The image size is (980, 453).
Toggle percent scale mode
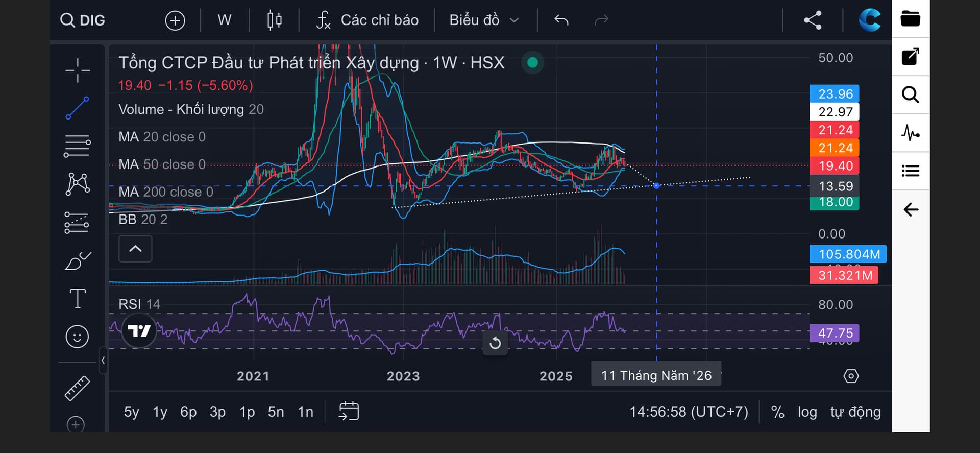(x=777, y=412)
